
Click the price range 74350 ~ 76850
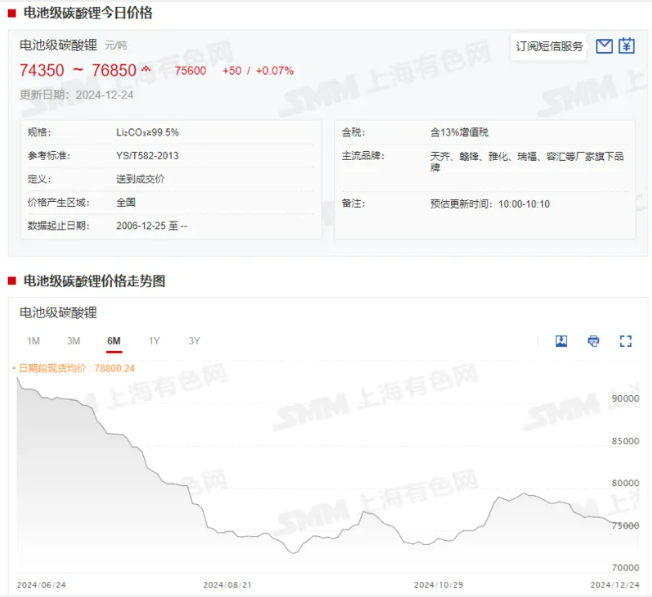tap(78, 70)
